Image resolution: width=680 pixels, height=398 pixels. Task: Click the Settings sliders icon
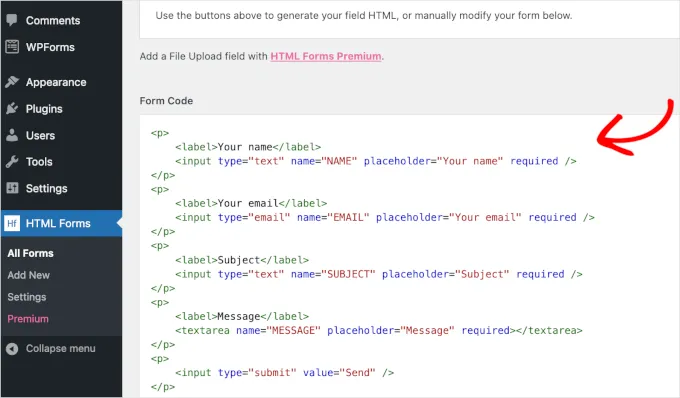12,188
